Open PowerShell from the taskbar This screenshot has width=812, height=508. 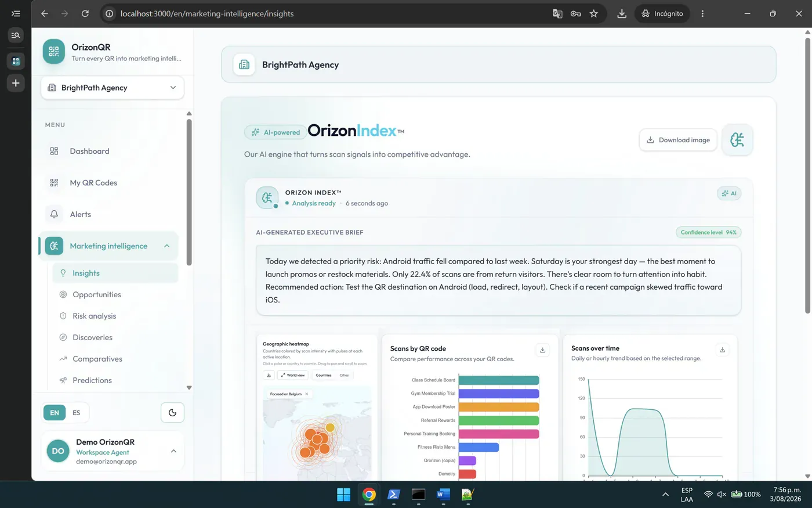click(x=393, y=495)
